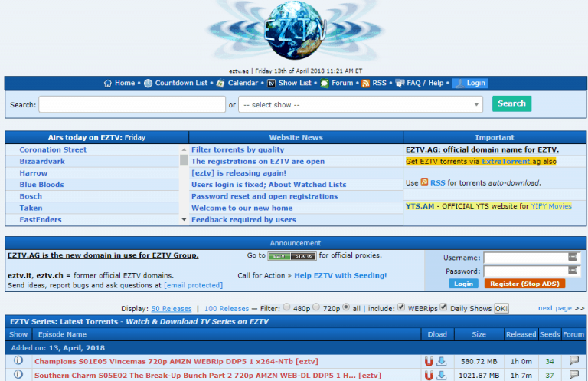Click show info icon for Southern Charm row
Image resolution: width=588 pixels, height=381 pixels.
point(18,375)
